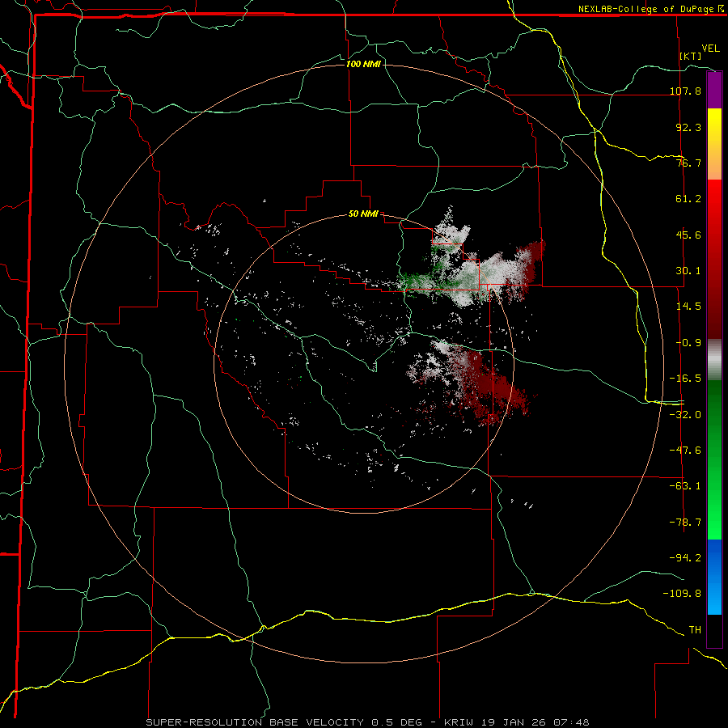This screenshot has height=728, width=728.
Task: Click the -109.8 velocity scale value
Action: pos(682,594)
